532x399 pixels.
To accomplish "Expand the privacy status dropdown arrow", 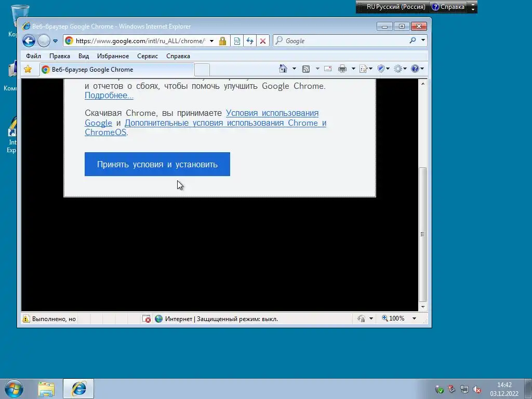I will point(371,318).
